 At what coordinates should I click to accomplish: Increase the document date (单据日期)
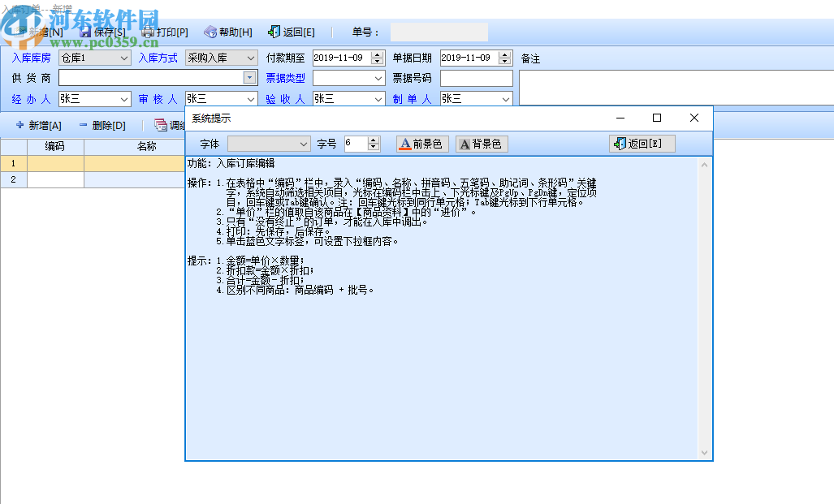pos(505,54)
